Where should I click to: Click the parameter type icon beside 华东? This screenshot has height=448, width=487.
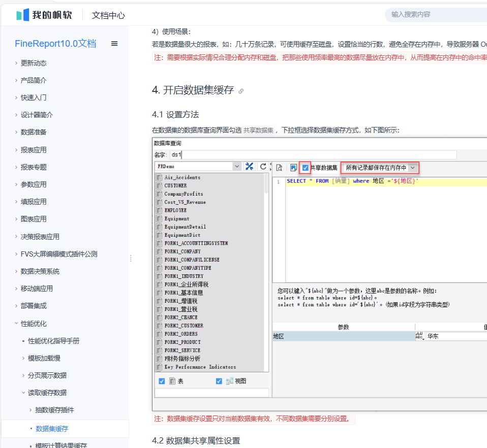point(419,336)
